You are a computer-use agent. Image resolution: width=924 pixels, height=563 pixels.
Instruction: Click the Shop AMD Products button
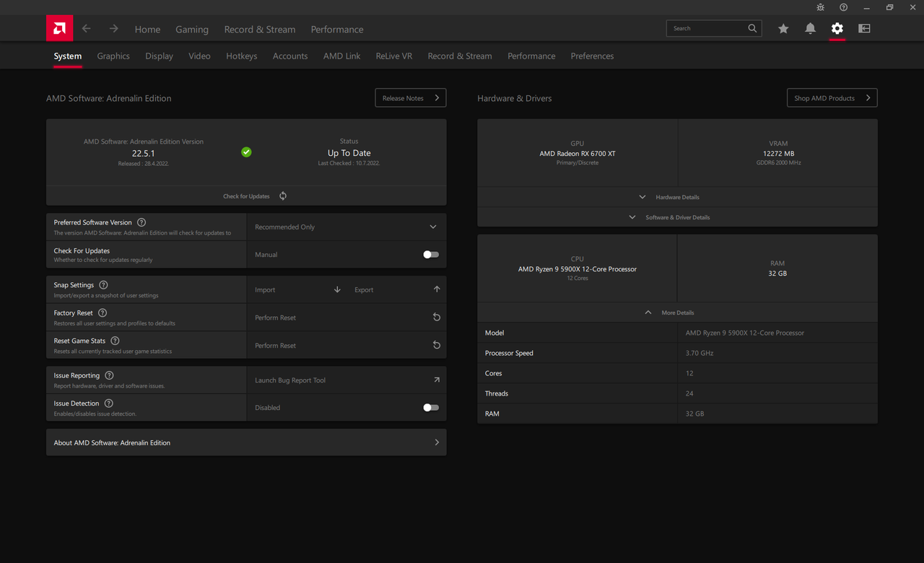pyautogui.click(x=832, y=97)
